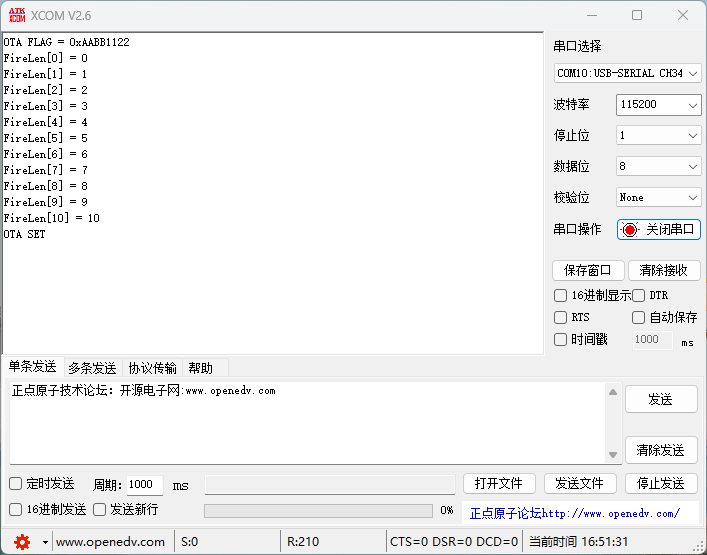707x555 pixels.
Task: Expand the None parity dropdown
Action: (x=658, y=197)
